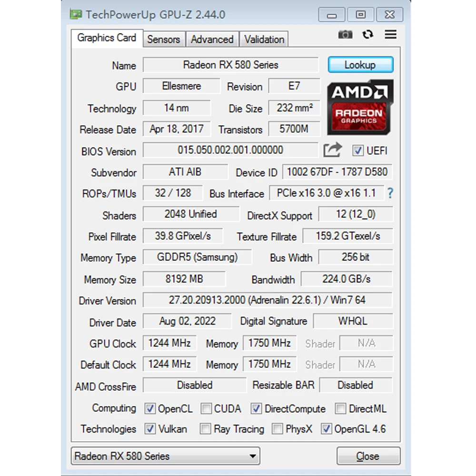Image resolution: width=476 pixels, height=476 pixels.
Task: Click the Pixel Fillrate value 39.8 GPixel/s
Action: tap(183, 236)
